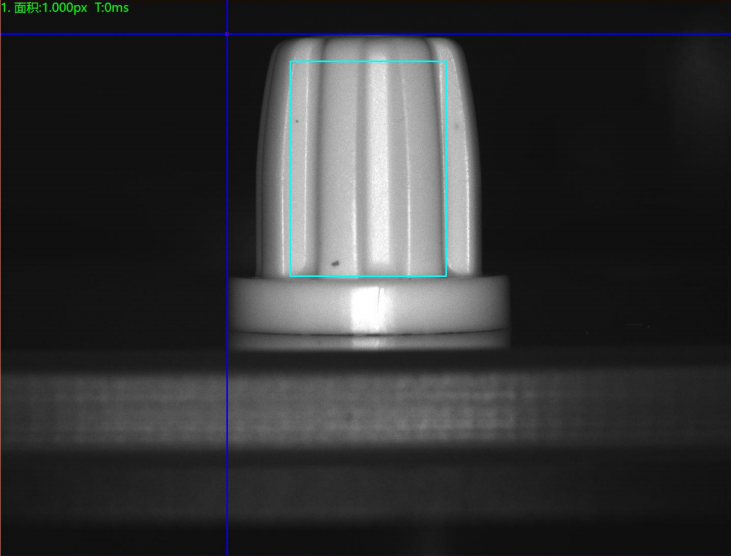The width and height of the screenshot is (731, 556).
Task: Click the rounded top edge of the cap
Action: click(368, 42)
